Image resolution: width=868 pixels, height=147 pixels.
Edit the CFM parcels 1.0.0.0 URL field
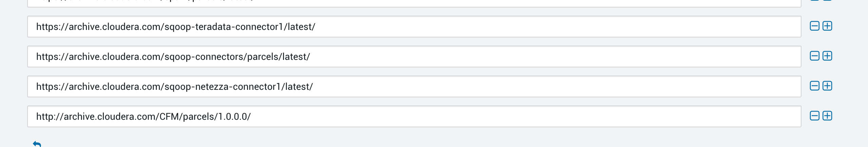(x=414, y=116)
